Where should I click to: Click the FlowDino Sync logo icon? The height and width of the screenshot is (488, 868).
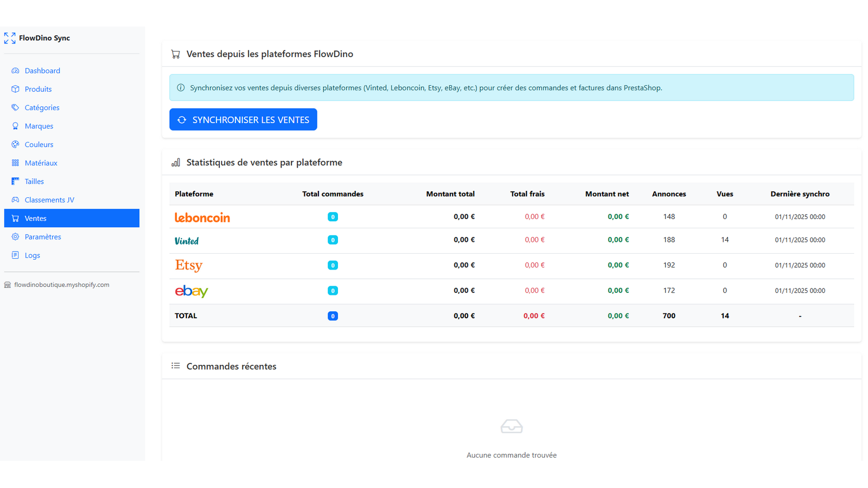click(x=10, y=38)
